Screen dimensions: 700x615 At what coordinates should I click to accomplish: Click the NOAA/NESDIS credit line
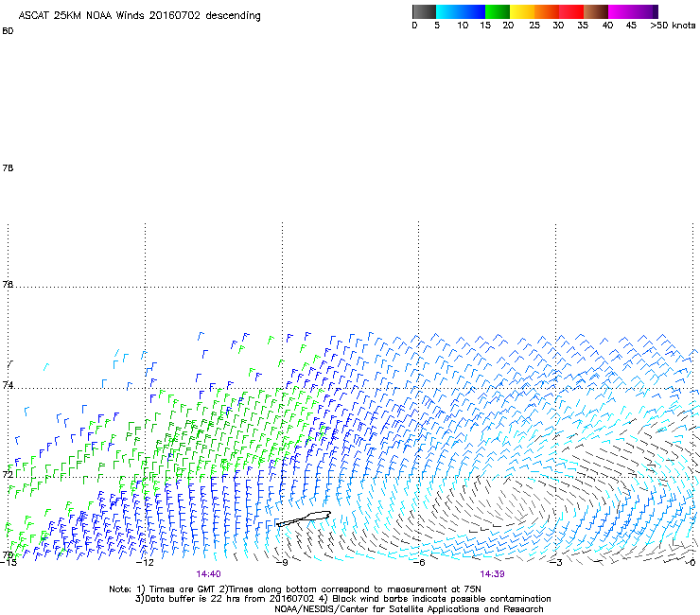409,609
